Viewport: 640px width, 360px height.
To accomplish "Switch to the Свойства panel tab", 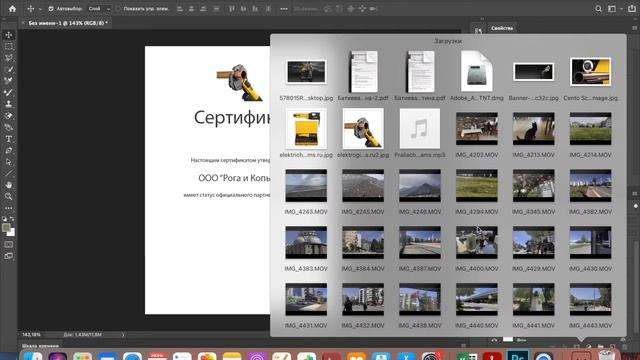I will 502,28.
